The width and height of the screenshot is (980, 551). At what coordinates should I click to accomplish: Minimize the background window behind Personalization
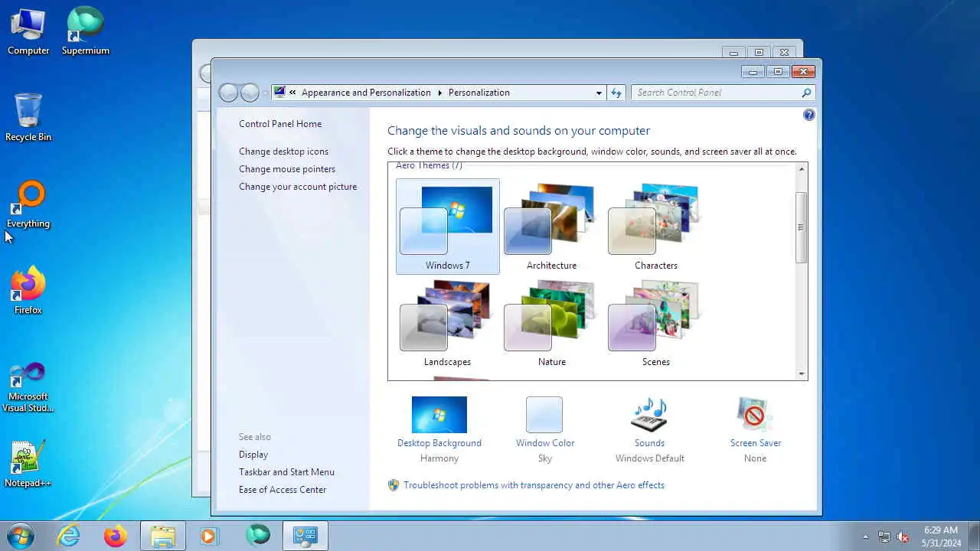coord(733,53)
